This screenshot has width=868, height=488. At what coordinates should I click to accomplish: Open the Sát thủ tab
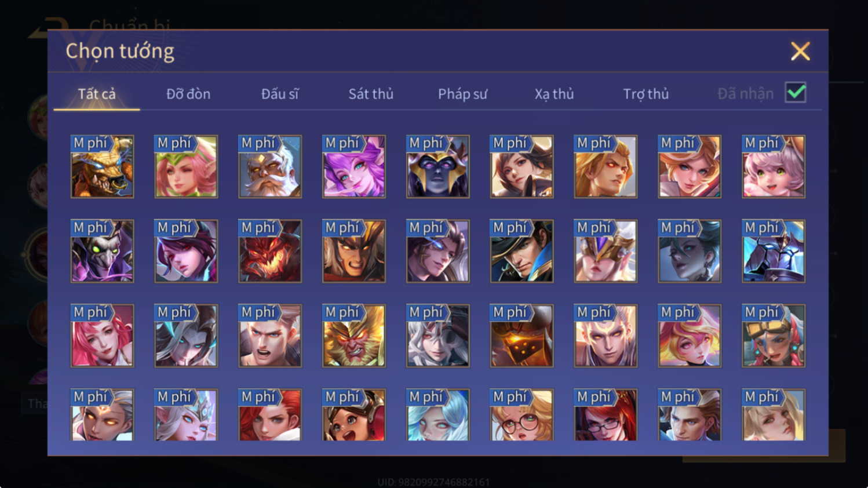tap(371, 94)
